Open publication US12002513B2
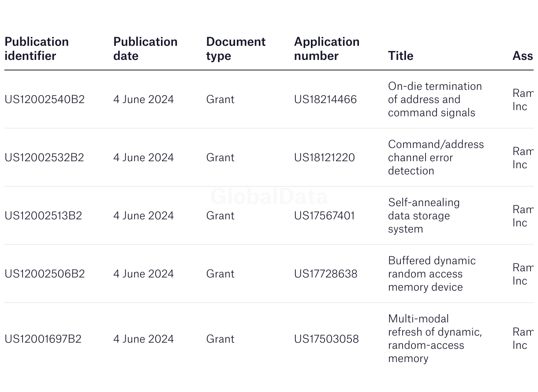538x392 pixels. (43, 215)
